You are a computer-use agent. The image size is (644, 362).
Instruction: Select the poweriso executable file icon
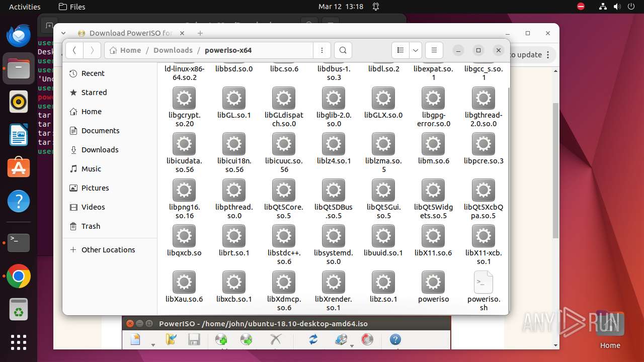pos(433,282)
